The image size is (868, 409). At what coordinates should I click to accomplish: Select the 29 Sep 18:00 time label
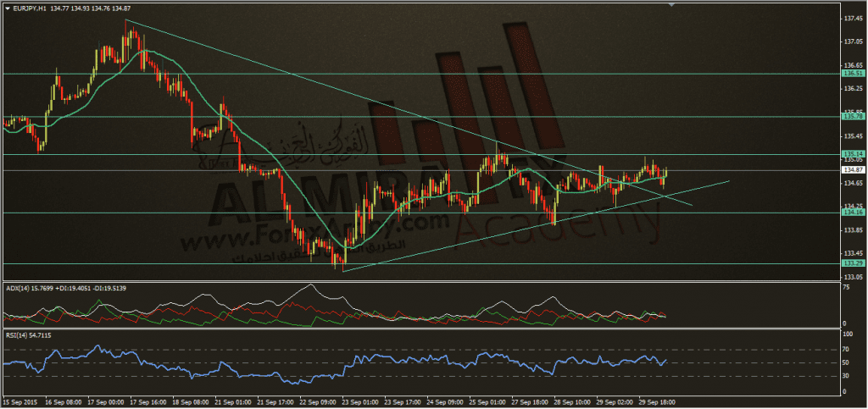pos(657,402)
